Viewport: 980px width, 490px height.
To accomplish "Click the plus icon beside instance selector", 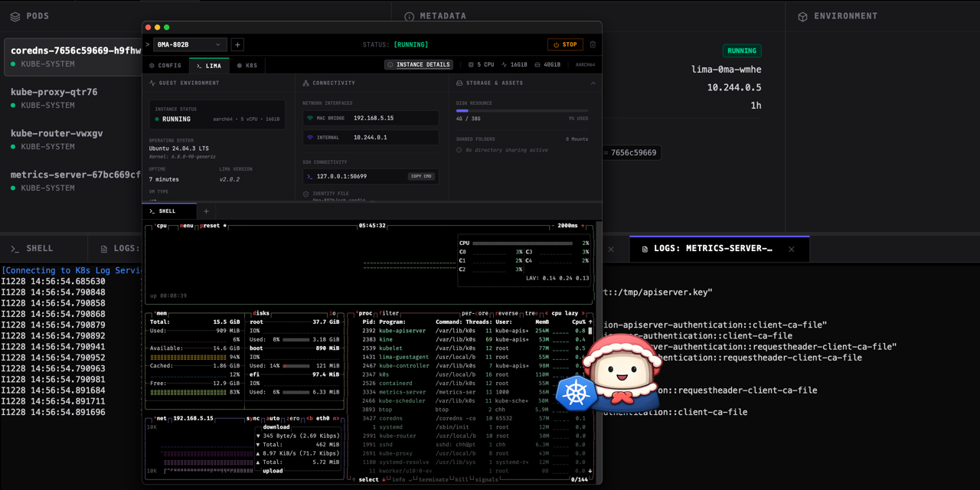I will pyautogui.click(x=237, y=44).
